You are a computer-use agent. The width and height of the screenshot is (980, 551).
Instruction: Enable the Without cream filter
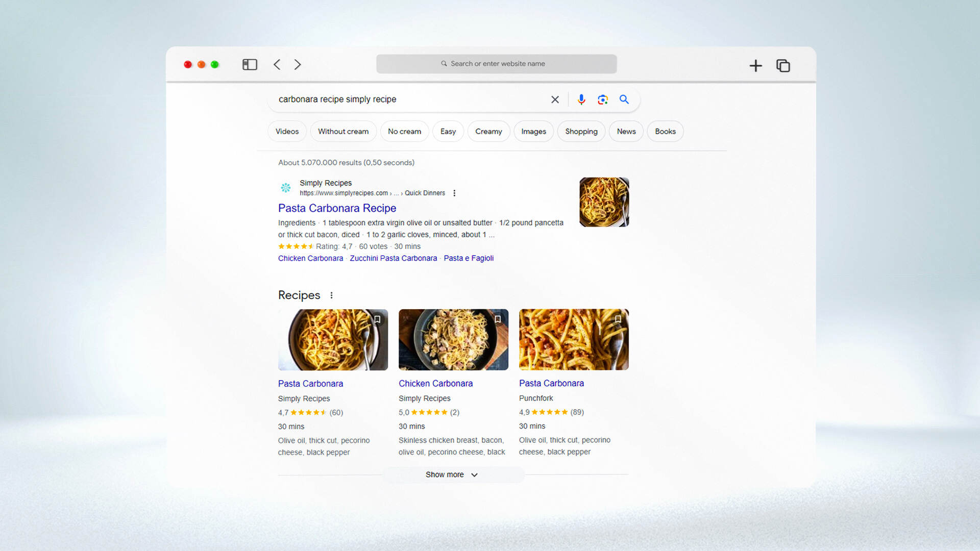(x=343, y=131)
